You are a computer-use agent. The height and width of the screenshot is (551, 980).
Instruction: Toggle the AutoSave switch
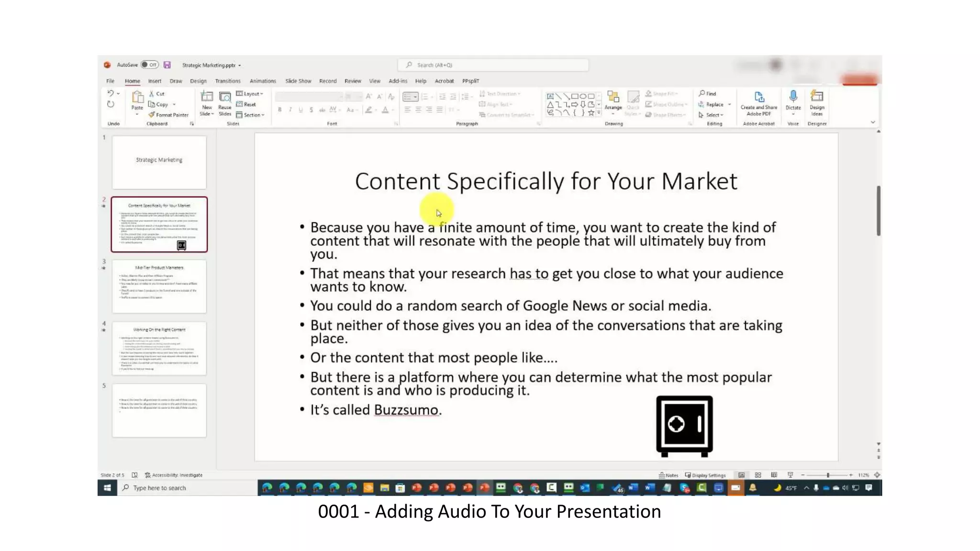pyautogui.click(x=150, y=65)
